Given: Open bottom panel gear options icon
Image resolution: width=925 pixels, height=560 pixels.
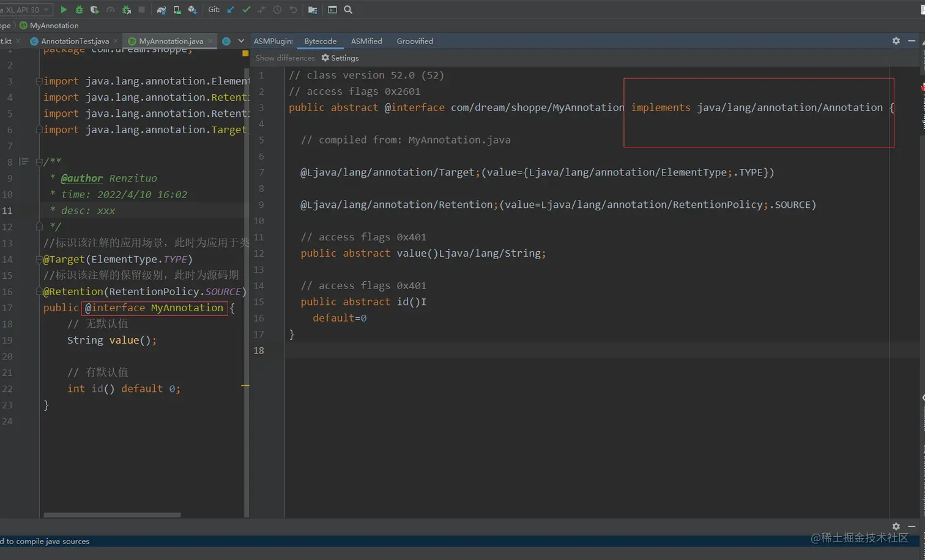Looking at the screenshot, I should pos(896,526).
